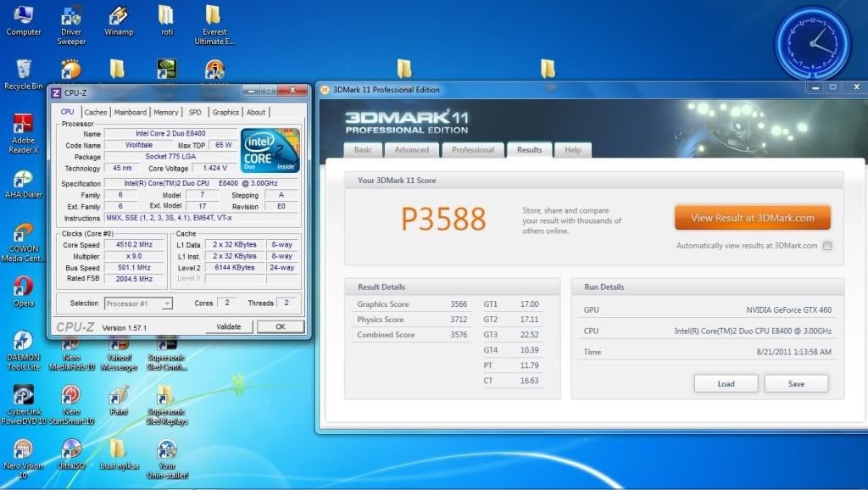The image size is (868, 490).
Task: Open the SPD tab in CPU-Z
Action: [x=195, y=112]
